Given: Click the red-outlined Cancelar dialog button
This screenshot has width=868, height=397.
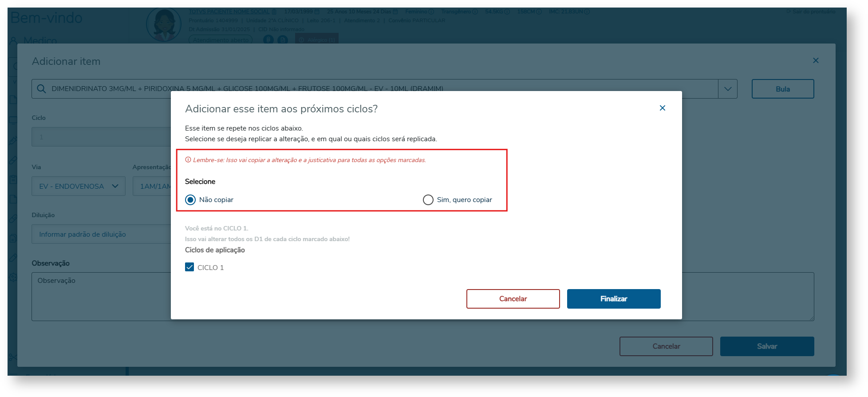Looking at the screenshot, I should coord(513,299).
